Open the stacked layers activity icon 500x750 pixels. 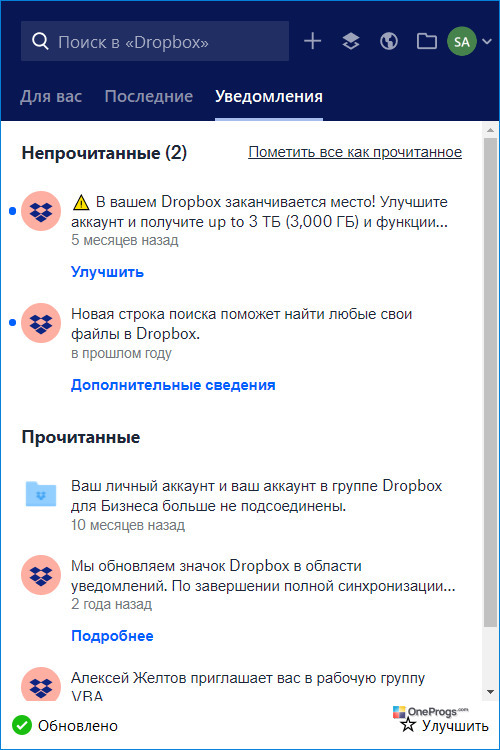351,41
